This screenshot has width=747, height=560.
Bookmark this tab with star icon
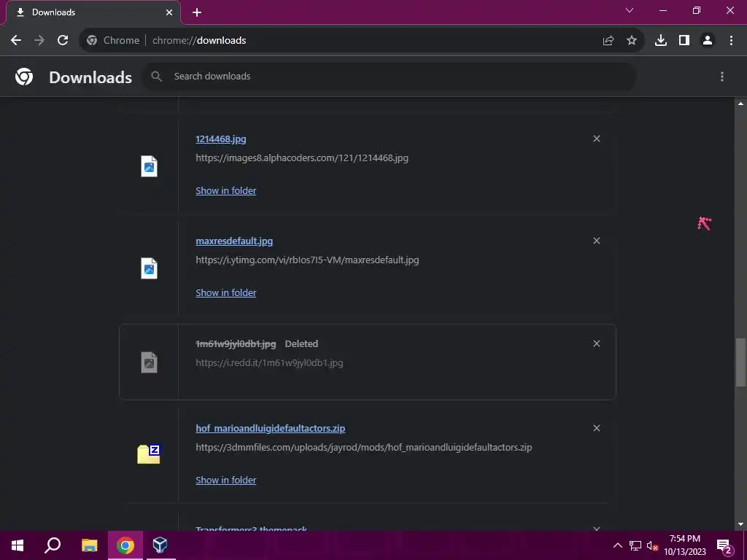coord(632,41)
